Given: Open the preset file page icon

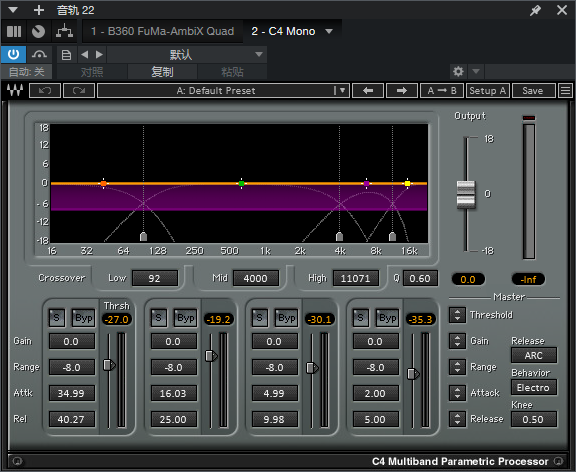Looking at the screenshot, I should 66,55.
